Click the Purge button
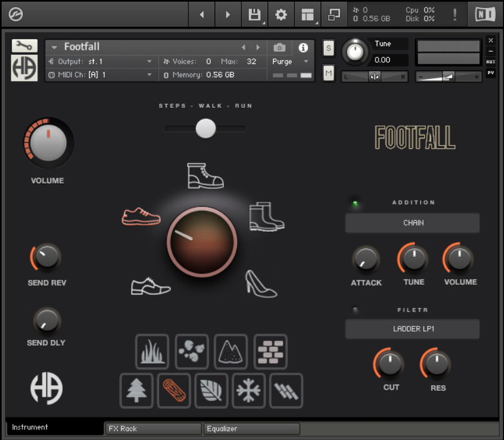The height and width of the screenshot is (440, 504). pos(283,61)
